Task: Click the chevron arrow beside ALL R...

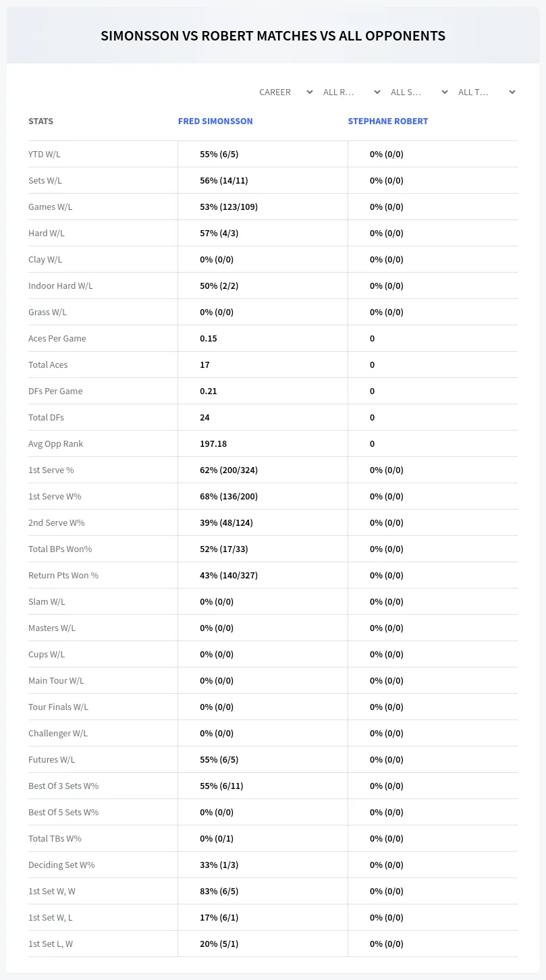Action: (x=377, y=92)
